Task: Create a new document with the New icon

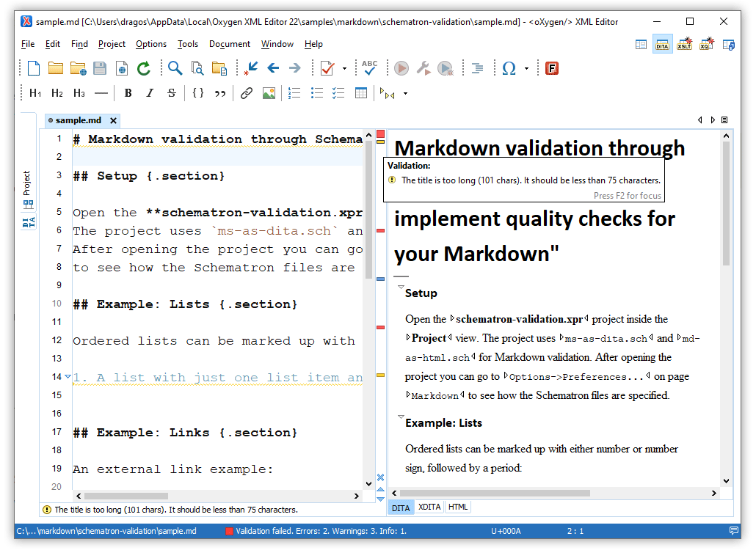Action: tap(34, 68)
